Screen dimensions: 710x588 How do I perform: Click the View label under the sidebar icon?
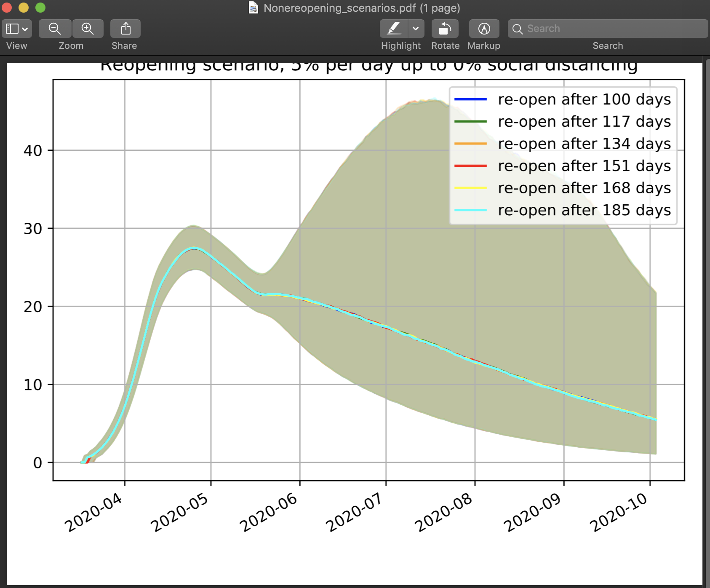(x=16, y=45)
